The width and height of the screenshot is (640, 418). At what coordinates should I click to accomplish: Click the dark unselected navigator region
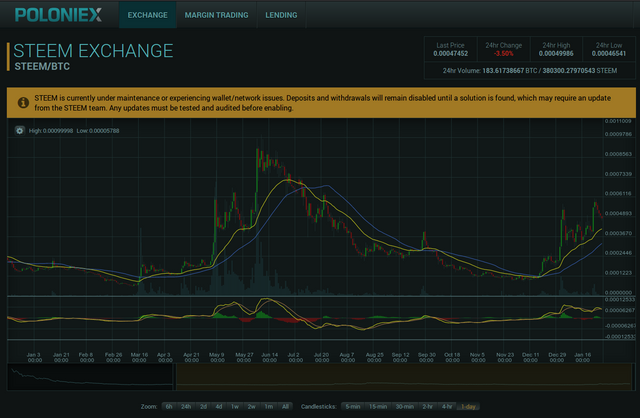point(90,377)
